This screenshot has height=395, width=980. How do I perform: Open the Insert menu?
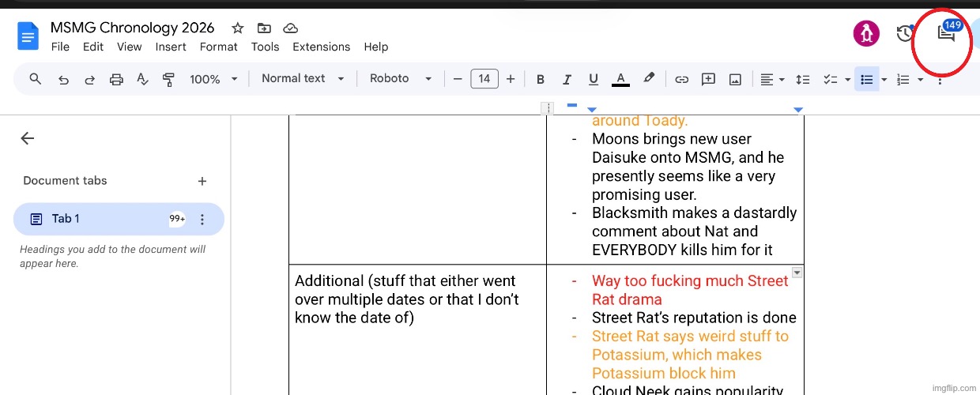pyautogui.click(x=171, y=47)
